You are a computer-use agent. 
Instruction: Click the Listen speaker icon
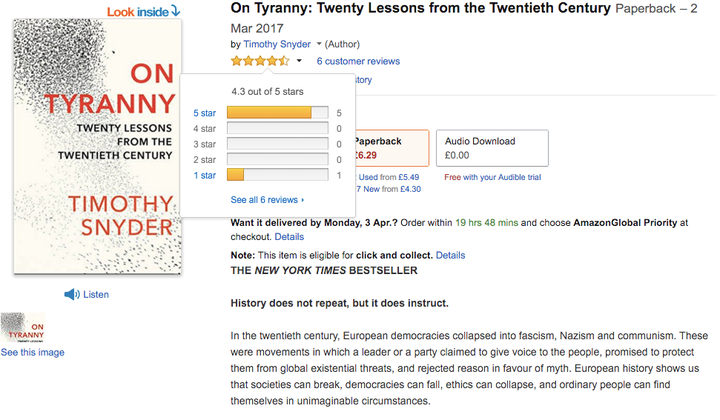point(72,294)
